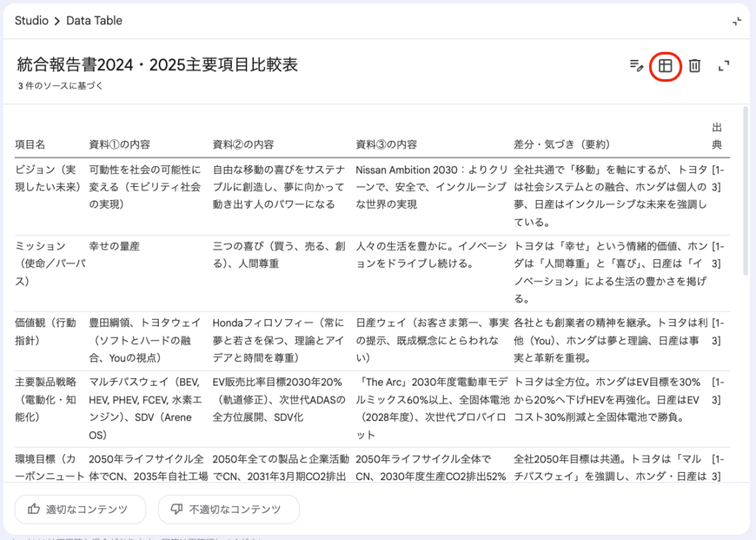Click the edit title pencil icon
This screenshot has height=540, width=756.
point(636,66)
